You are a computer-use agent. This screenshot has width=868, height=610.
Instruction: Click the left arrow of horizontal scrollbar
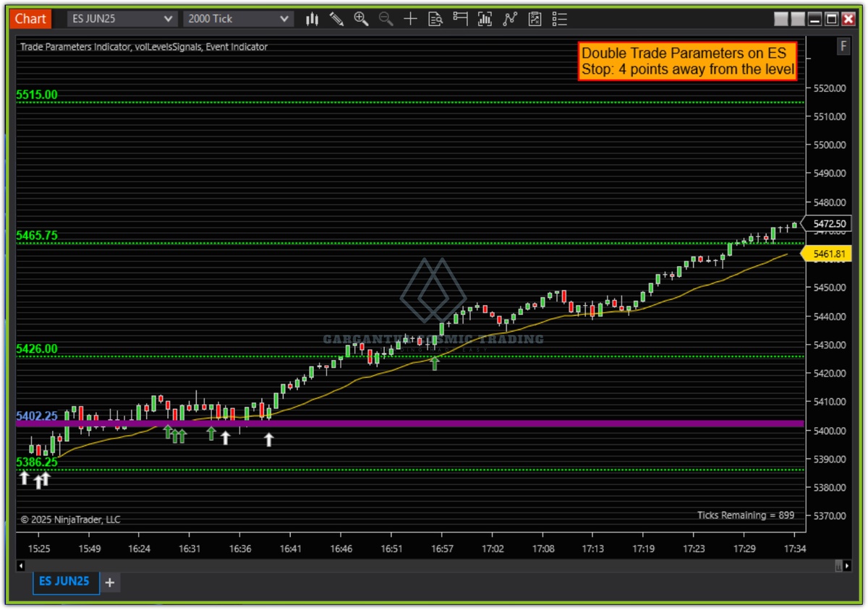20,564
